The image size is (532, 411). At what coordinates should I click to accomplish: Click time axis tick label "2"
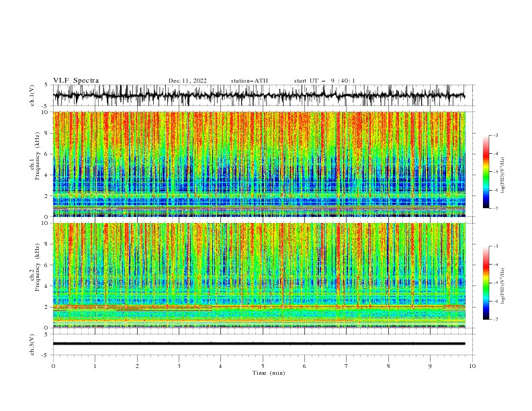(x=137, y=366)
